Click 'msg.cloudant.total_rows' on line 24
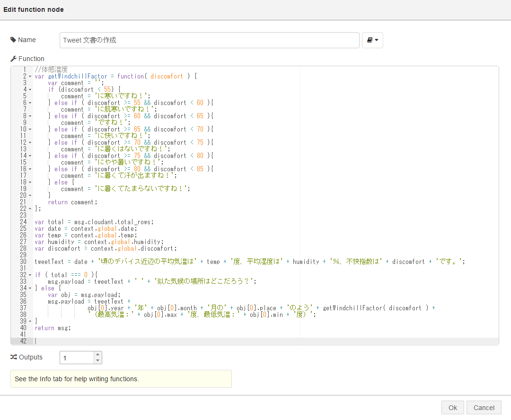 pos(113,222)
